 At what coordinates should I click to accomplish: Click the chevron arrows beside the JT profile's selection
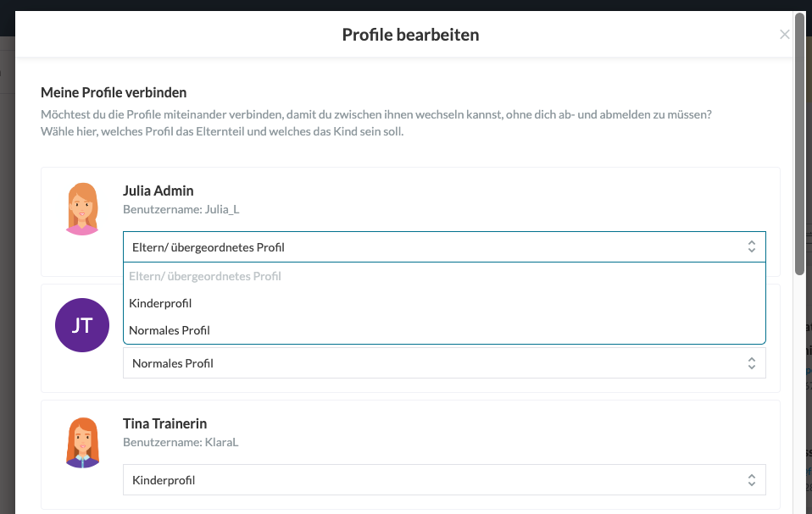click(751, 363)
